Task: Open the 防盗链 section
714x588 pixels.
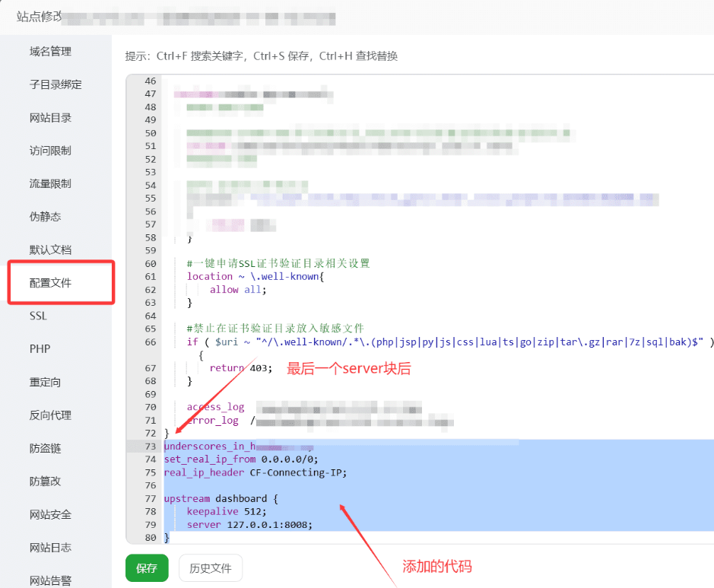Action: pyautogui.click(x=45, y=448)
